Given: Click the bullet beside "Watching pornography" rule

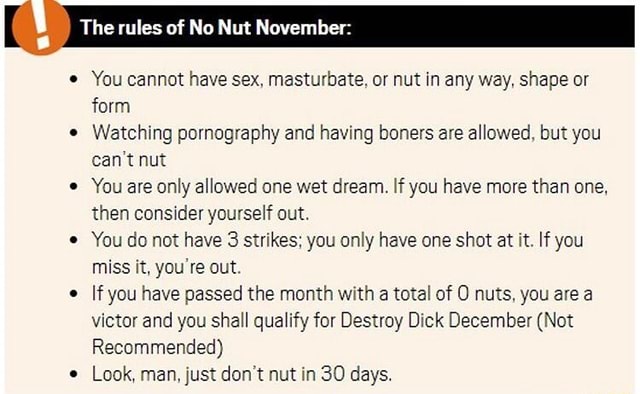Looking at the screenshot, I should tap(74, 133).
